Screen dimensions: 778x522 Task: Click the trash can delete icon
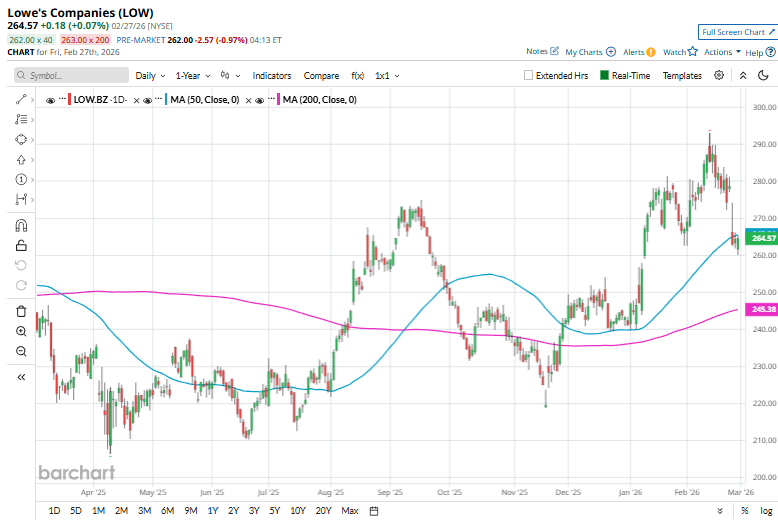coord(21,311)
